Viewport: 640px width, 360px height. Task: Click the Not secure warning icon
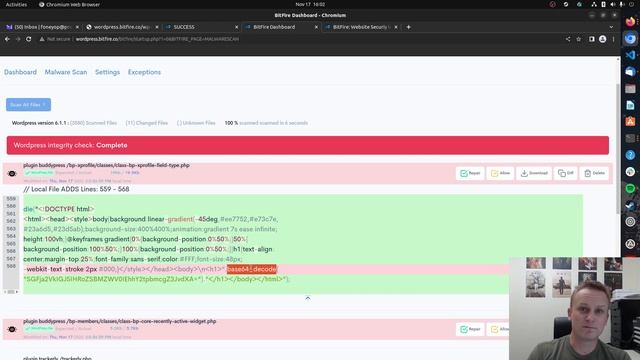pyautogui.click(x=42, y=39)
